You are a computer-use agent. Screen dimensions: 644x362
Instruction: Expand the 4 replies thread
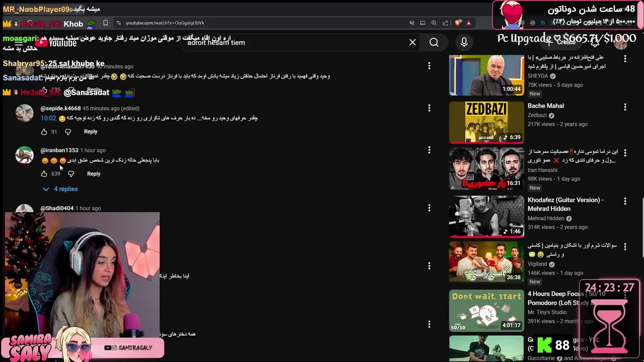tap(60, 189)
